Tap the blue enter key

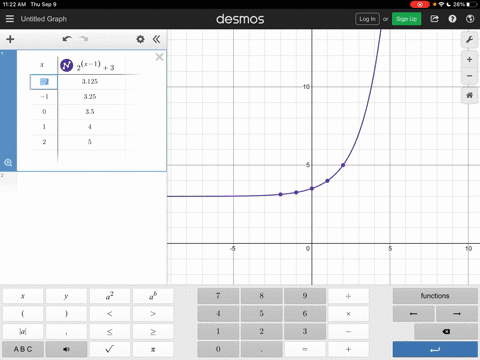pos(435,349)
